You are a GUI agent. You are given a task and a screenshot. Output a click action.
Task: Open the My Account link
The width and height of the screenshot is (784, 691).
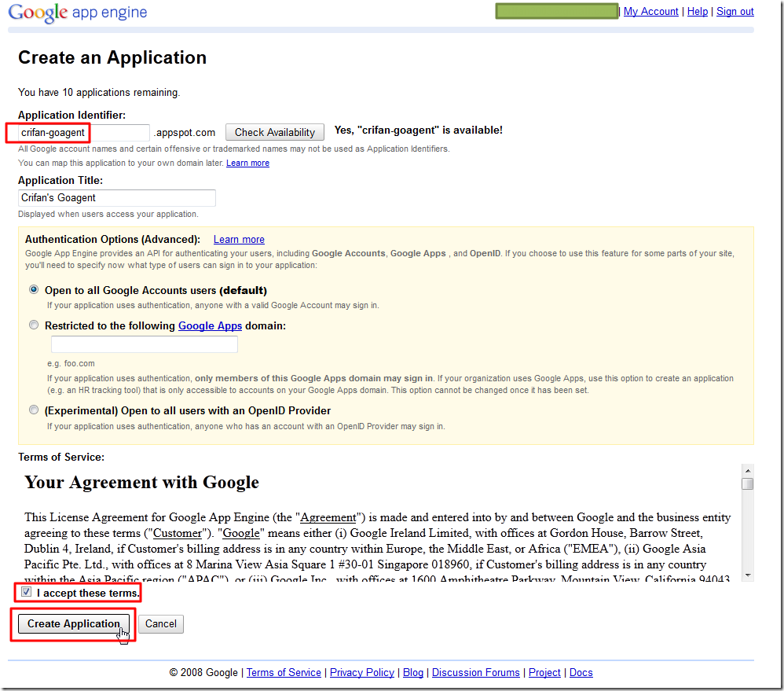(x=650, y=12)
